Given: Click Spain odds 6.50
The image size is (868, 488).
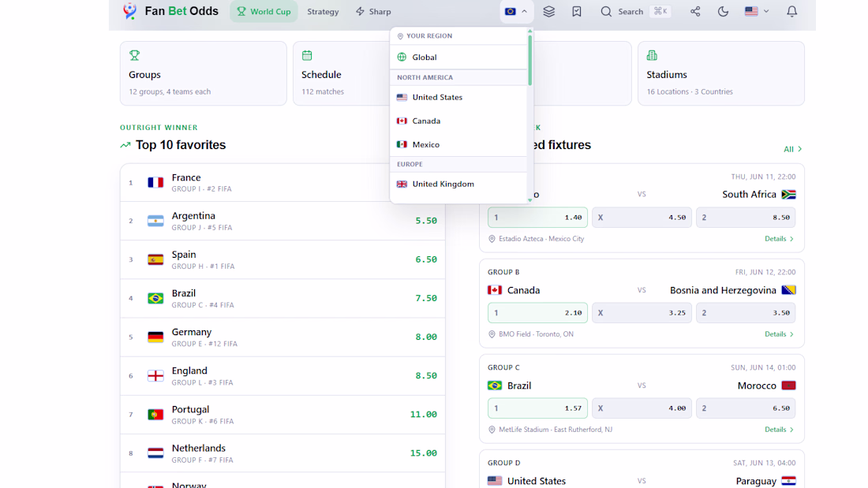Looking at the screenshot, I should (x=425, y=259).
